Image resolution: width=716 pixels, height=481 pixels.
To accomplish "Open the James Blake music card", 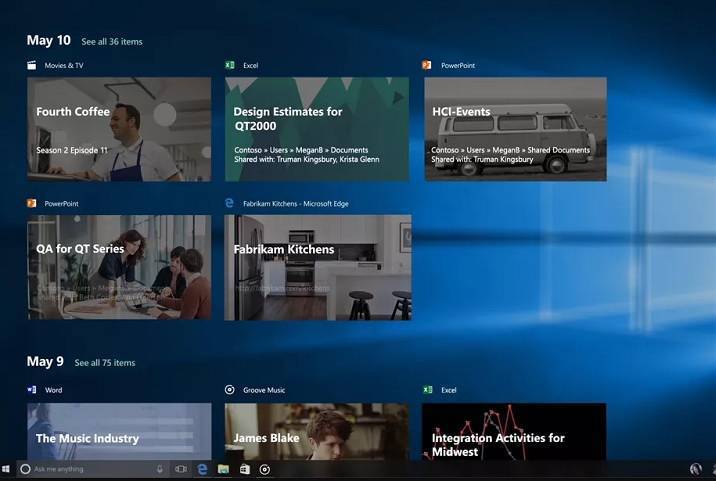I will point(317,431).
